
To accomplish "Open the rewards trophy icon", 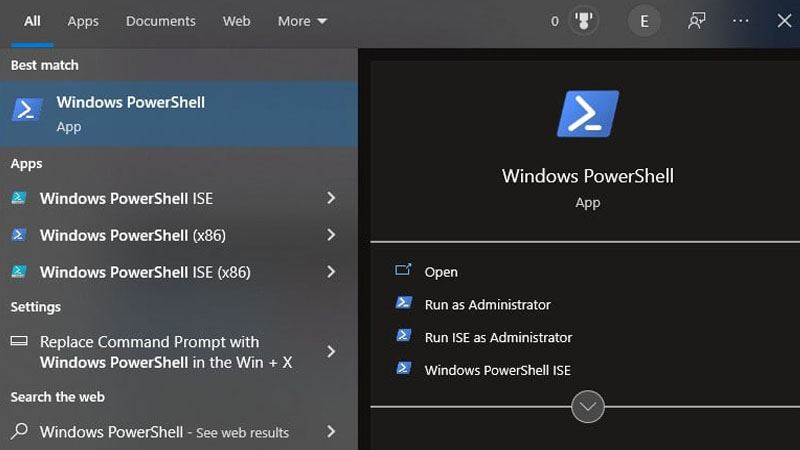I will click(x=584, y=21).
